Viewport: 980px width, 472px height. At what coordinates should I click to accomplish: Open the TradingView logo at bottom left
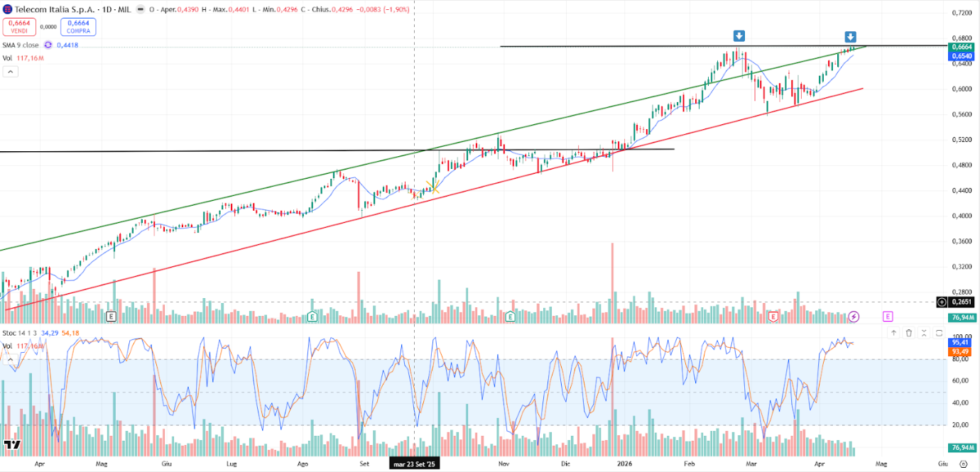point(11,445)
